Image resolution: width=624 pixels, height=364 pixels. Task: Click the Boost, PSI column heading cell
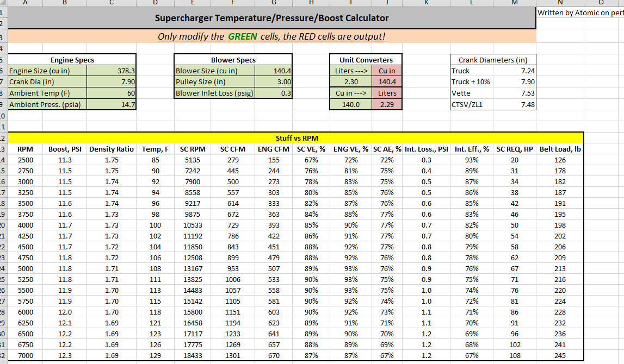tap(64, 149)
